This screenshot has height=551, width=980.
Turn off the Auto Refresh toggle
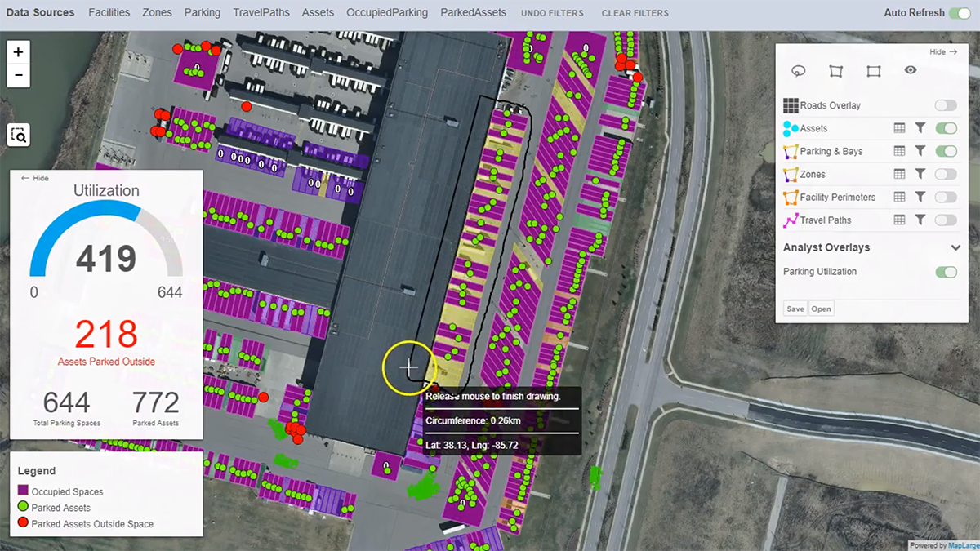coord(958,13)
